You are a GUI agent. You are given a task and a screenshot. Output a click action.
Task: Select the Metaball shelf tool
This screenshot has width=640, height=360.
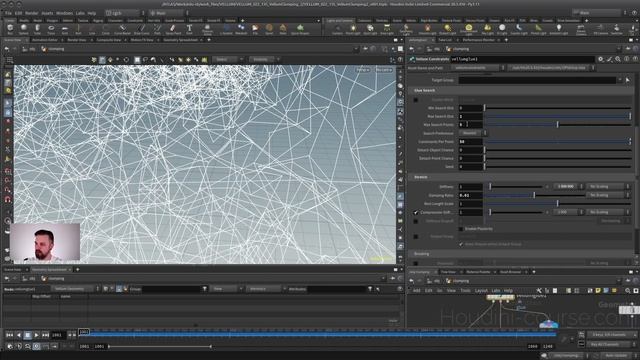click(x=241, y=29)
